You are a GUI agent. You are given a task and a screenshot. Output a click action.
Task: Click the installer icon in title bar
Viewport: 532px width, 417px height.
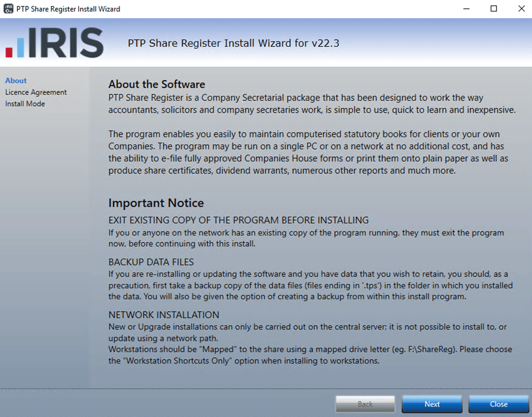tap(8, 9)
